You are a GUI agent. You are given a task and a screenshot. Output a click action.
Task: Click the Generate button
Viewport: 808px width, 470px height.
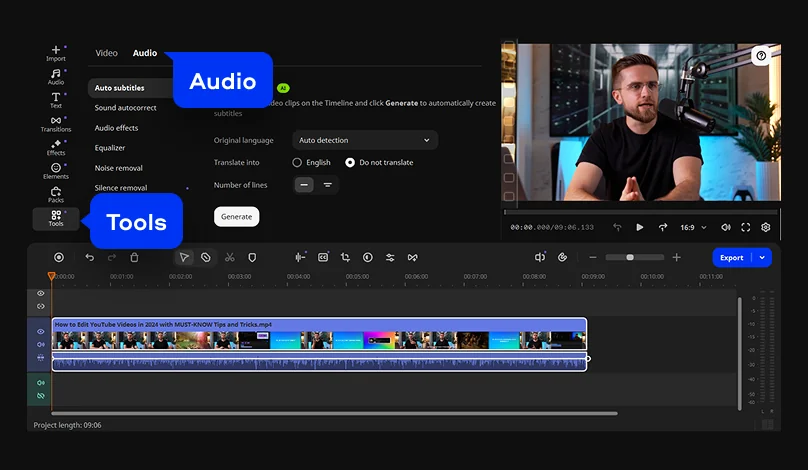point(236,216)
